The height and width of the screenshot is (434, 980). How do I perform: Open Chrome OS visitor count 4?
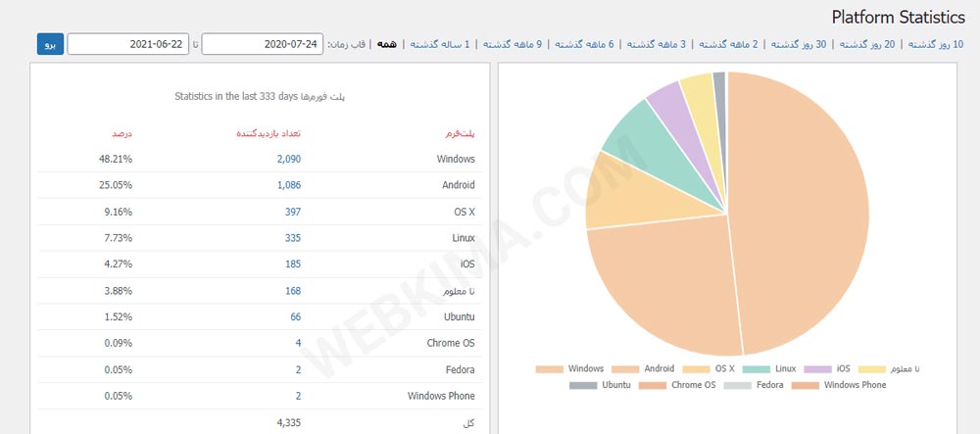298,344
